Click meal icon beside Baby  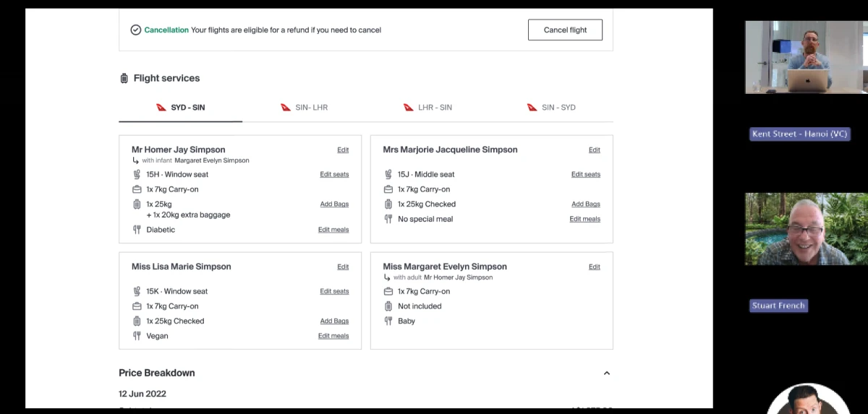click(388, 321)
